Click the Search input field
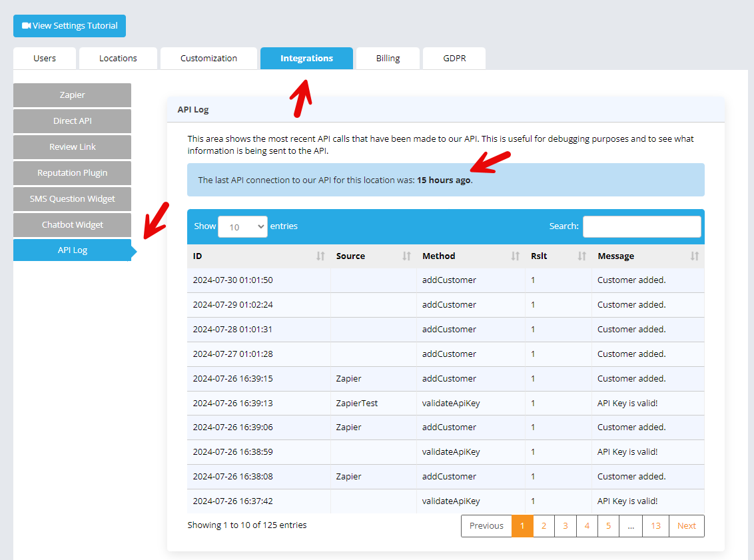This screenshot has height=560, width=754. (x=641, y=226)
